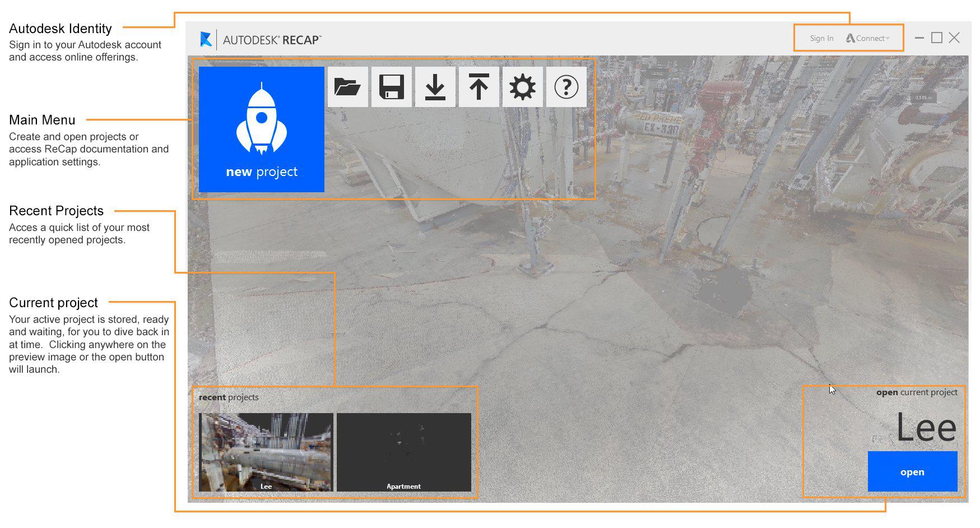The height and width of the screenshot is (528, 980).
Task: Open the Lee recent project thumbnail
Action: (x=266, y=452)
